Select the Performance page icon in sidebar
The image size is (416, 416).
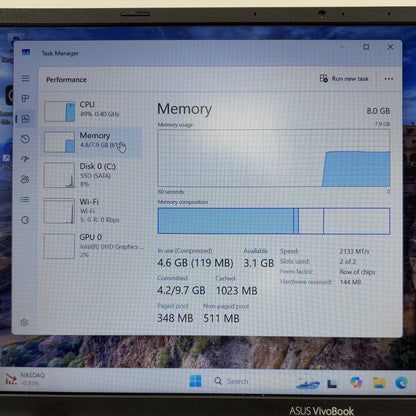click(25, 119)
